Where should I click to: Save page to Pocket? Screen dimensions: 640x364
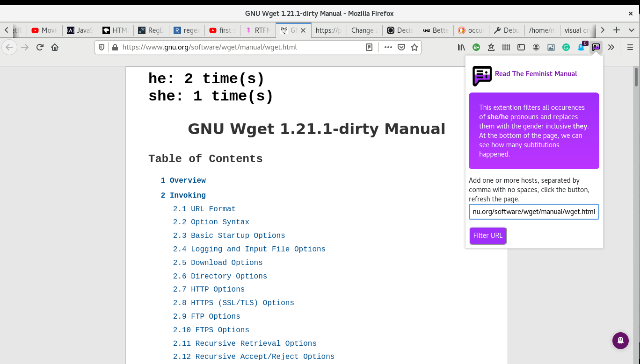click(401, 47)
